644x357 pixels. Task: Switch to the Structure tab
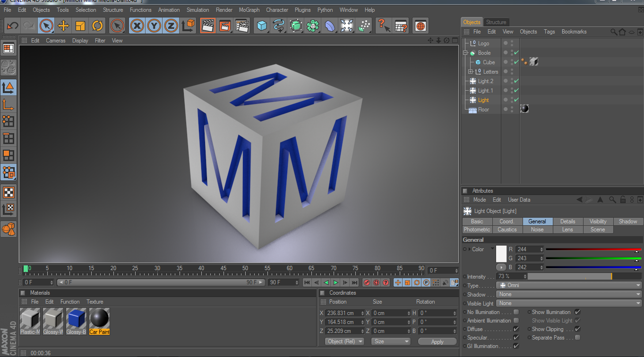(x=496, y=22)
